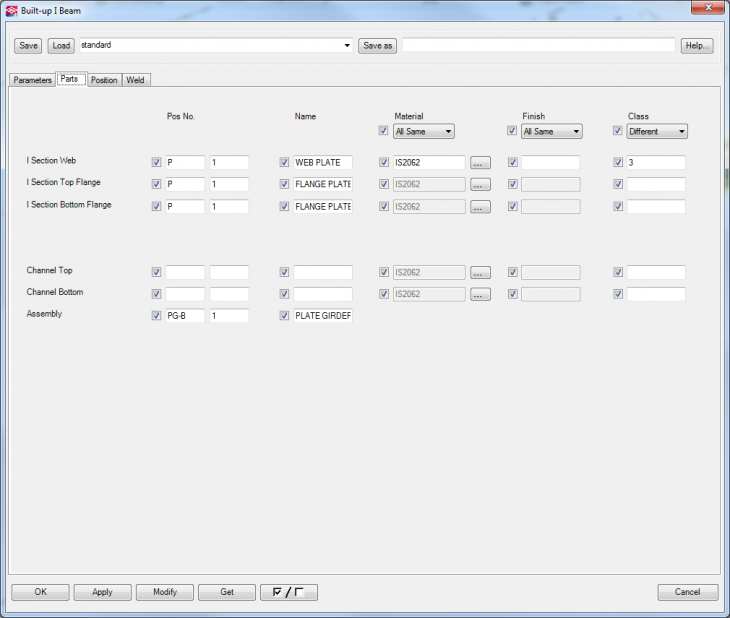Toggle the Class column header checkbox
The height and width of the screenshot is (618, 730).
617,131
